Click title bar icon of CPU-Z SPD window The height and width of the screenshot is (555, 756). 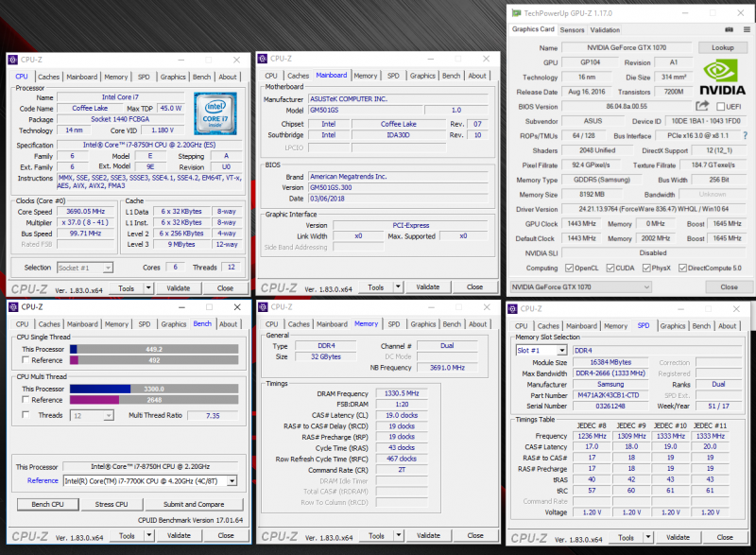click(512, 308)
